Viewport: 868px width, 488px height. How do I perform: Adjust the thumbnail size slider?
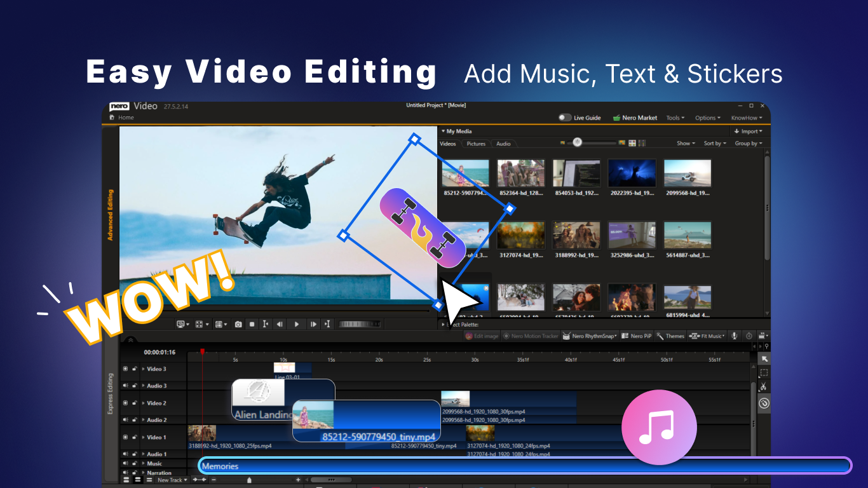pos(578,143)
